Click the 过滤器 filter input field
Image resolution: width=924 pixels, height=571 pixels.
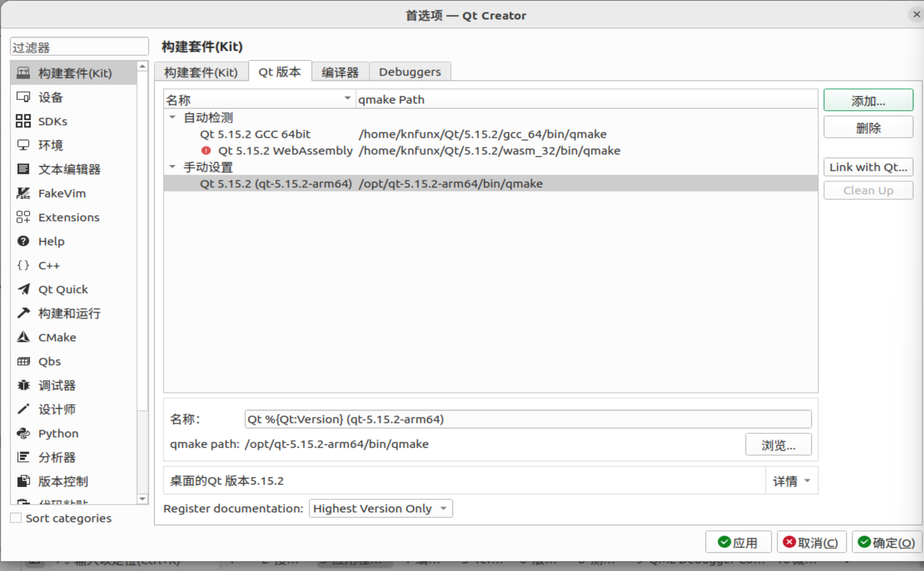click(79, 47)
